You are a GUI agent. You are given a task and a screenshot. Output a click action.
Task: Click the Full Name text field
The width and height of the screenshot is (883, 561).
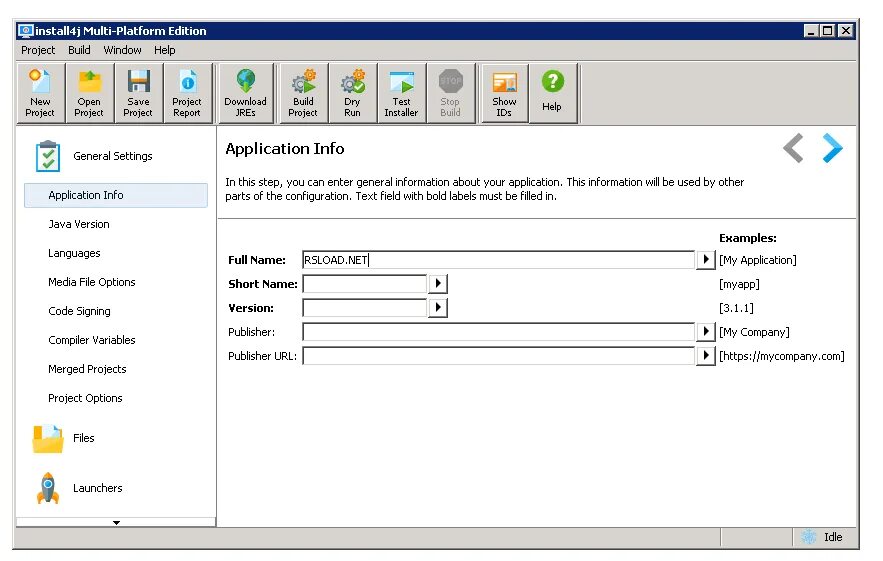pyautogui.click(x=498, y=260)
